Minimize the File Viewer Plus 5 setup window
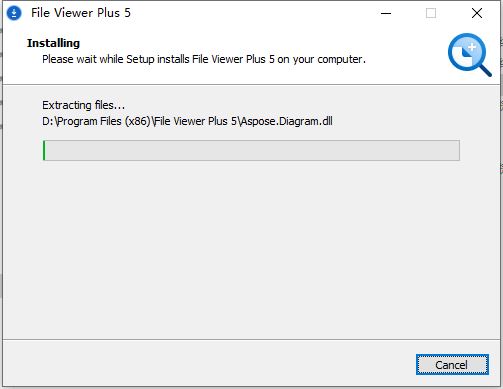Image resolution: width=503 pixels, height=389 pixels. (386, 13)
